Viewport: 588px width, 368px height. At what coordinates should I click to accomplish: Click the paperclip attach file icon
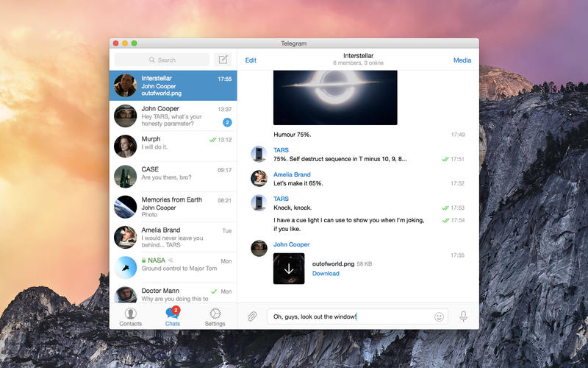pos(251,316)
